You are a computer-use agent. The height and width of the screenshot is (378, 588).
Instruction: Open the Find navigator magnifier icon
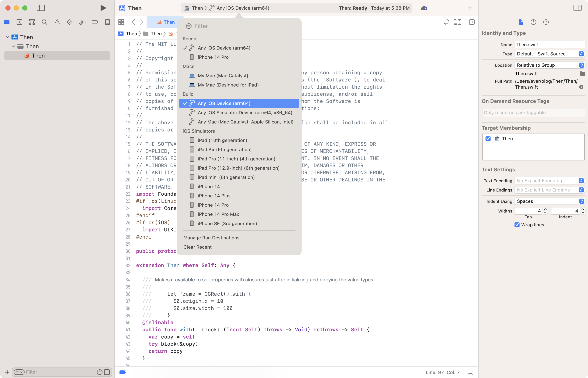coord(45,22)
